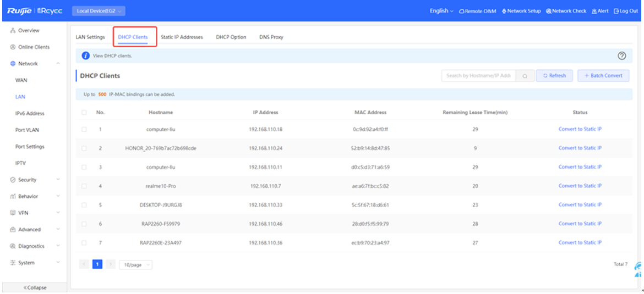Toggle the select-all header checkbox
Image resolution: width=644 pixels, height=294 pixels.
(x=84, y=112)
